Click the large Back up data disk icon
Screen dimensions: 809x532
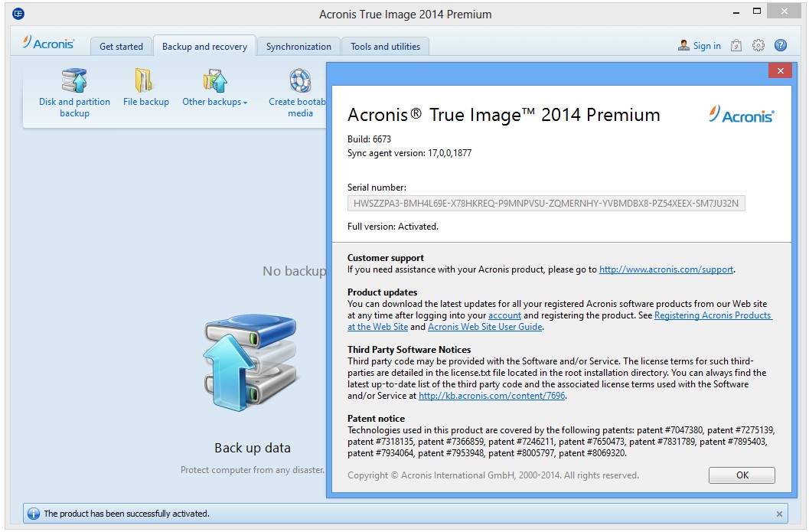(x=250, y=362)
